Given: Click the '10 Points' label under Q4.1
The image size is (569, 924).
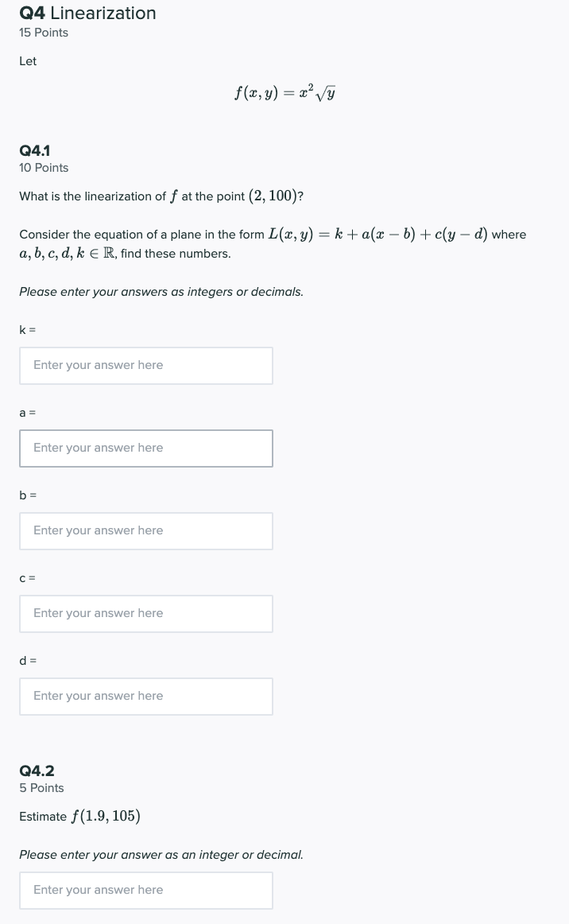Looking at the screenshot, I should click(43, 168).
